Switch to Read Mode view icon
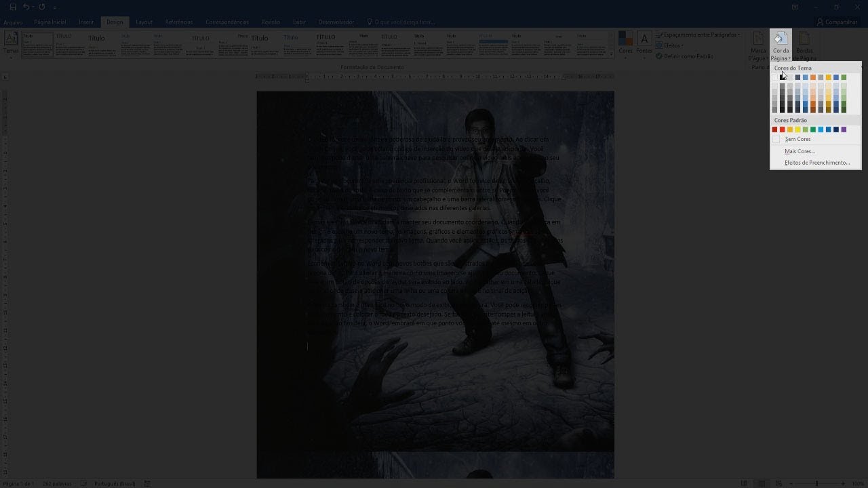The height and width of the screenshot is (488, 868). (x=744, y=483)
